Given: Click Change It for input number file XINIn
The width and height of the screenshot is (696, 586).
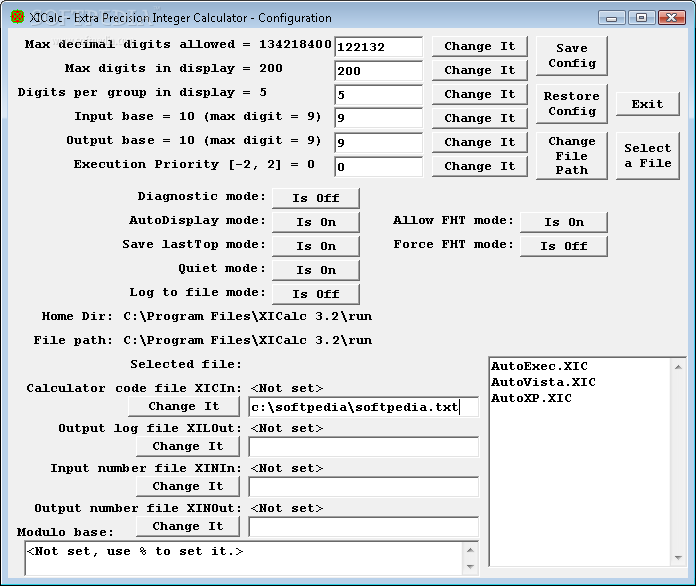Looking at the screenshot, I should [188, 486].
